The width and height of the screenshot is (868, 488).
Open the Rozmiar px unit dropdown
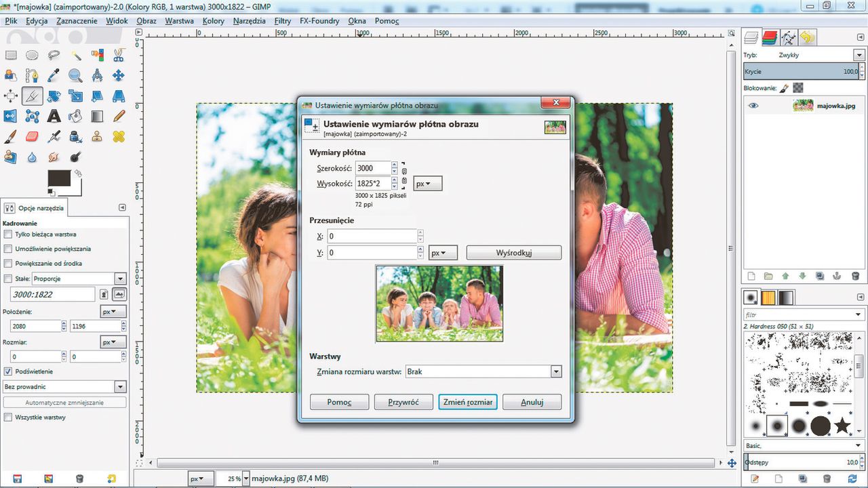tap(113, 342)
